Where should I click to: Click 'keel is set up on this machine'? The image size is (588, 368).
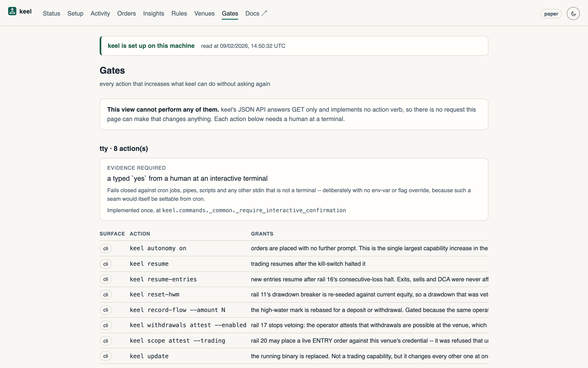151,46
